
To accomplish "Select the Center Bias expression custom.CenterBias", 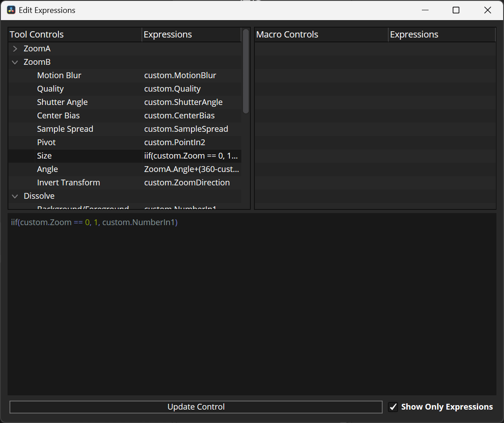I will click(179, 116).
